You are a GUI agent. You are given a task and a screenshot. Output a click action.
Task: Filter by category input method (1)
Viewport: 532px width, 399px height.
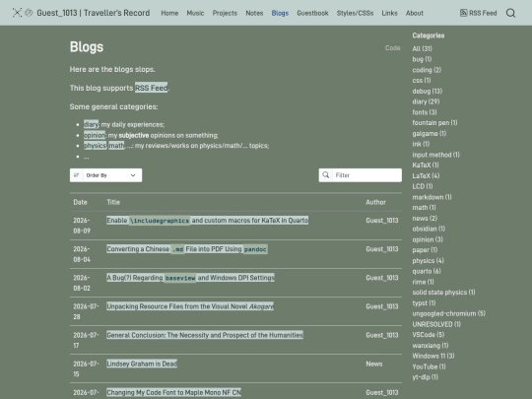(x=436, y=155)
